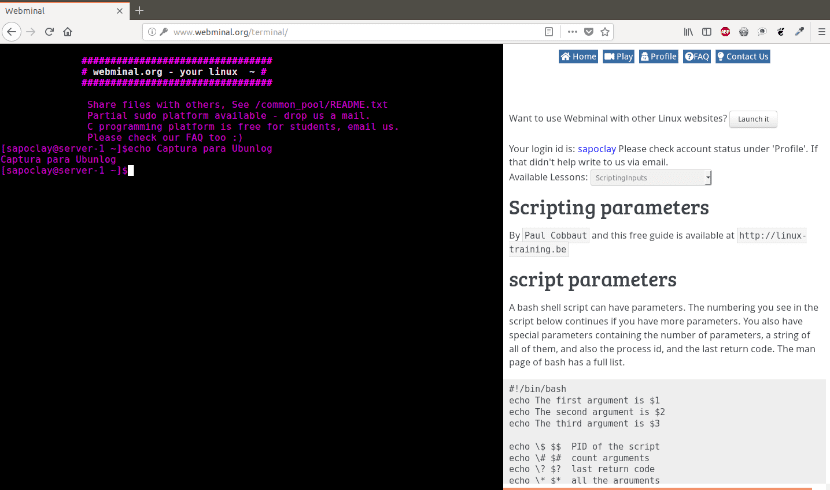
Task: Open the browser home page icon
Action: pos(67,32)
